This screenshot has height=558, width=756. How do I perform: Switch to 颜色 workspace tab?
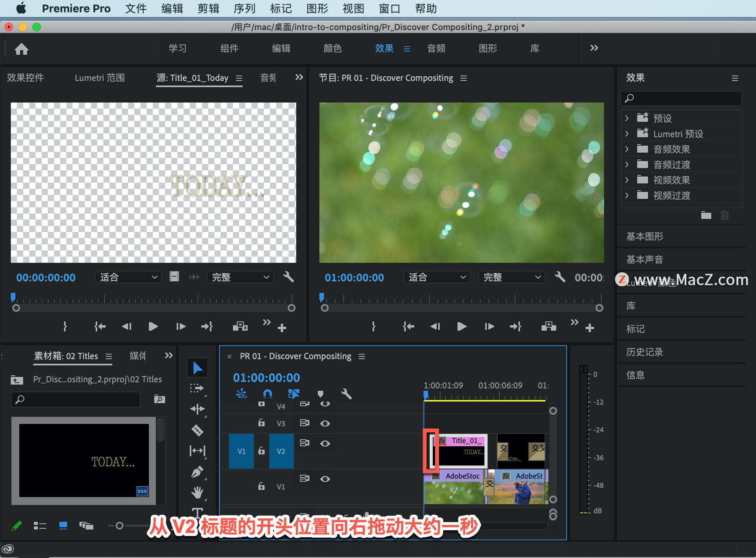click(x=333, y=48)
